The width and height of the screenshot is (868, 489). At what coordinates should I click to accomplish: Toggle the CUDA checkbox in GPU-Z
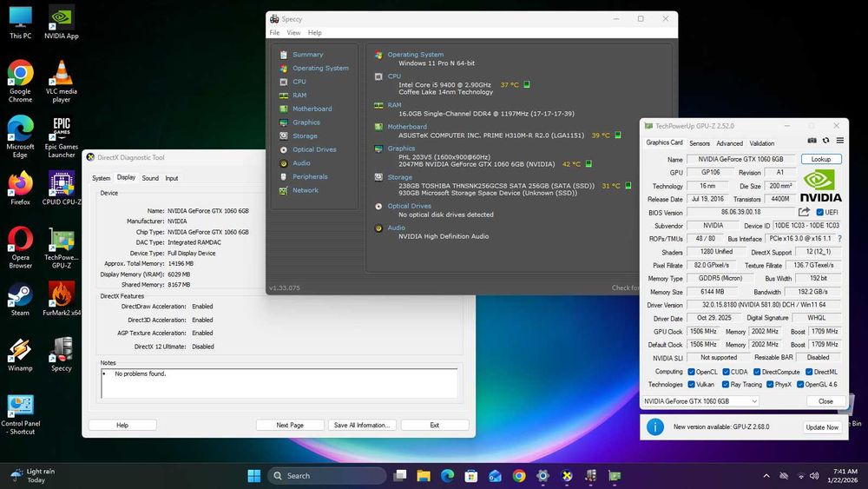tap(726, 372)
